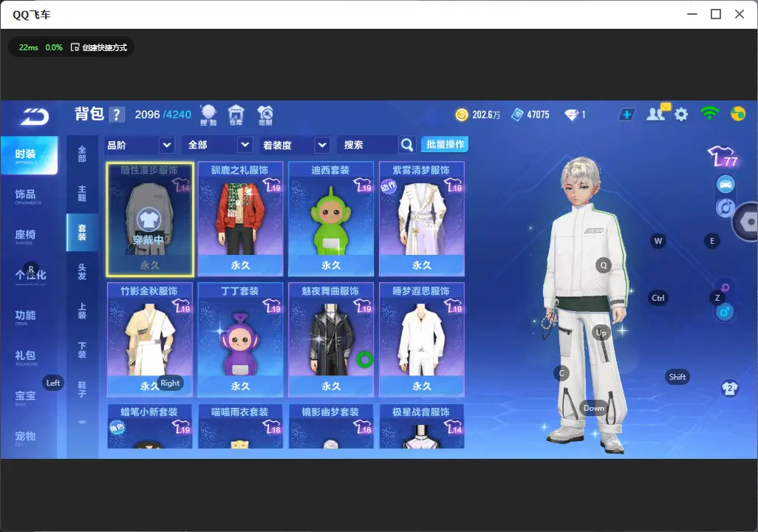Switch to the 饰品 ornaments tab

pyautogui.click(x=28, y=196)
